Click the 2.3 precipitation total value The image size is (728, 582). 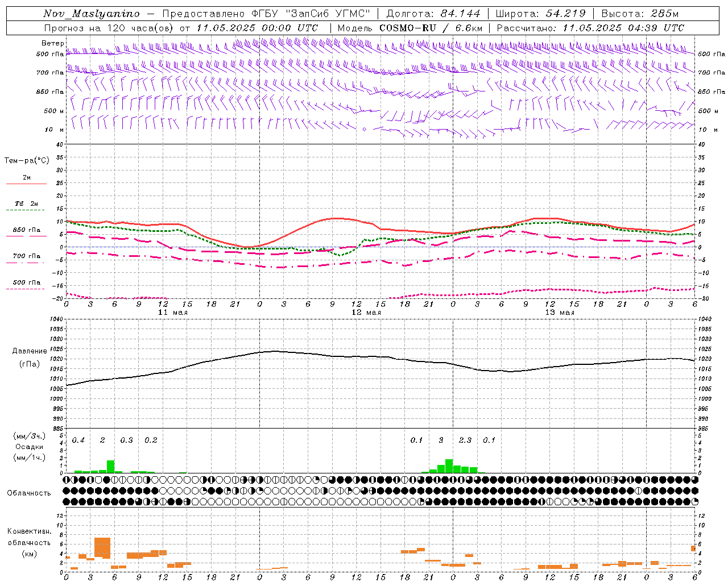(x=465, y=440)
